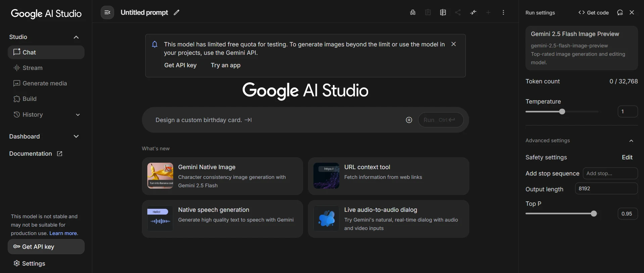Screen dimensions: 644x273
Task: Open History in the sidebar
Action: pyautogui.click(x=46, y=115)
